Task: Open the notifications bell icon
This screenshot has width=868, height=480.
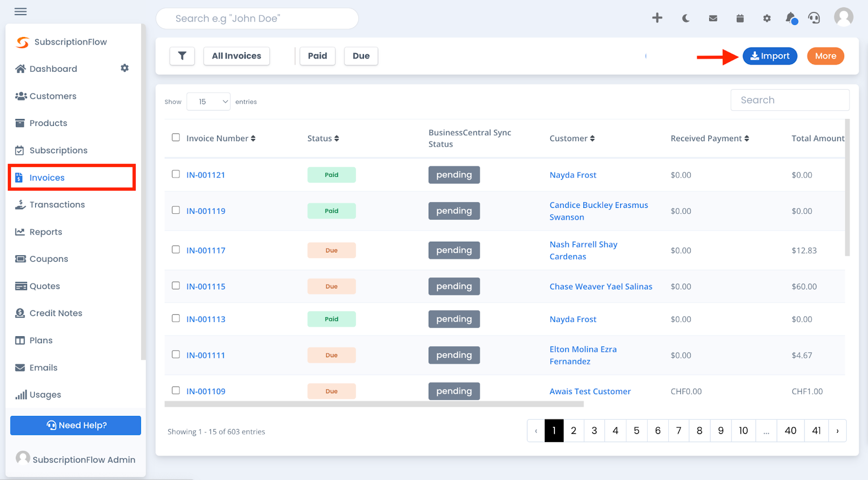Action: click(792, 18)
